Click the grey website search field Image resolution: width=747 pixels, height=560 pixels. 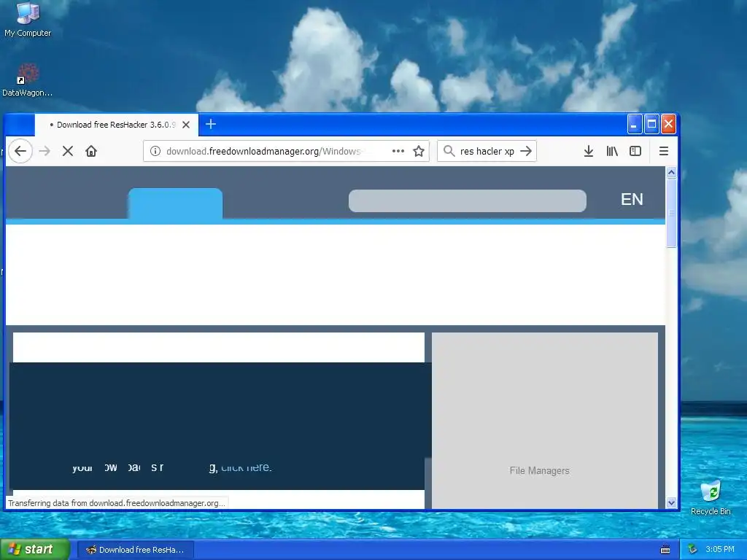468,201
